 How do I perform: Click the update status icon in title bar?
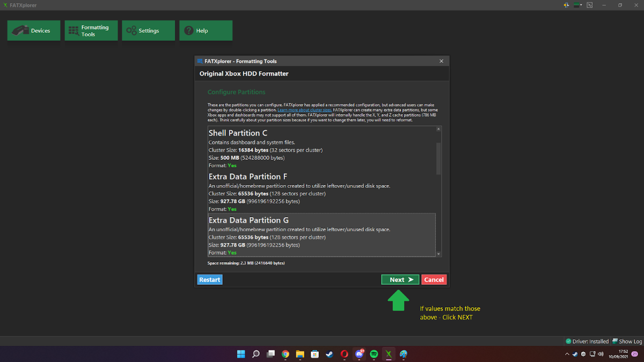pos(567,5)
